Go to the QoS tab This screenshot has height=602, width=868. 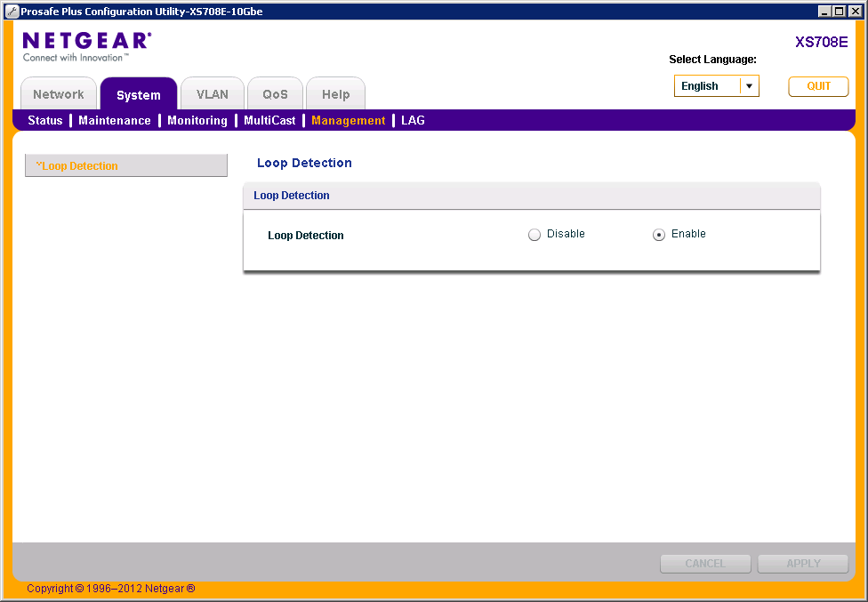tap(275, 94)
